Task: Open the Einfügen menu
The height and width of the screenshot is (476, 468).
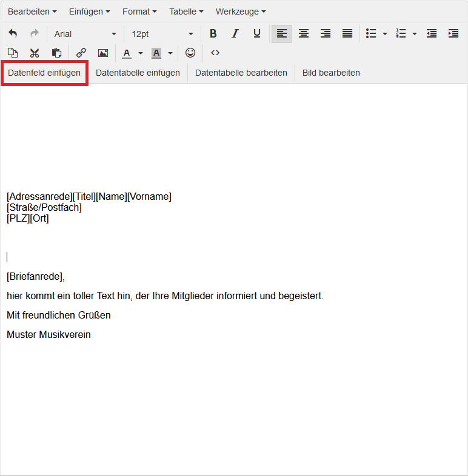Action: point(89,12)
